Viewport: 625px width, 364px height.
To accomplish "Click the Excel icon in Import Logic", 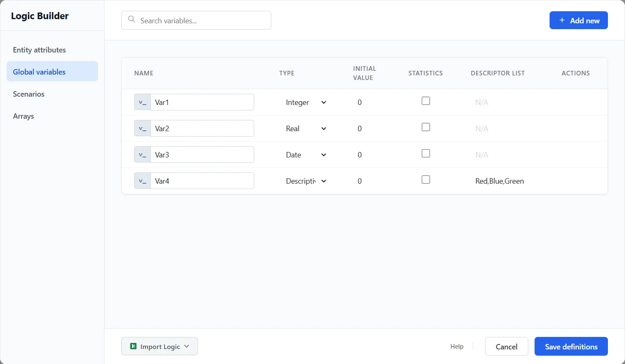I will pyautogui.click(x=133, y=346).
